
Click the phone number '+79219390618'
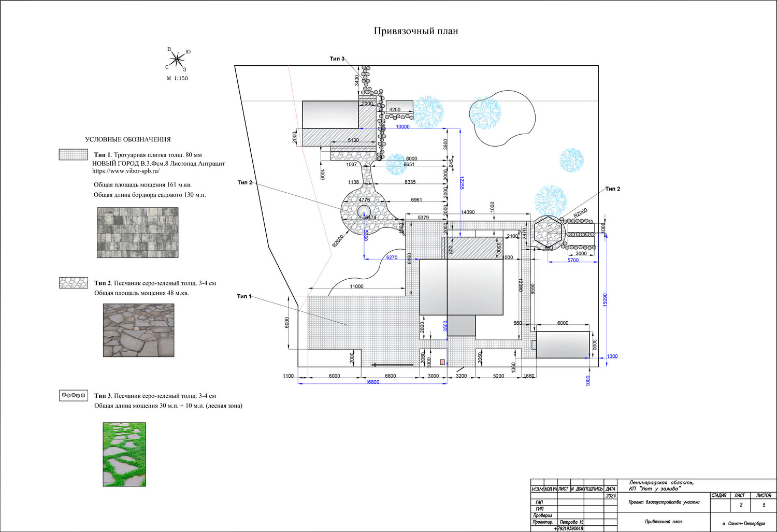569,529
